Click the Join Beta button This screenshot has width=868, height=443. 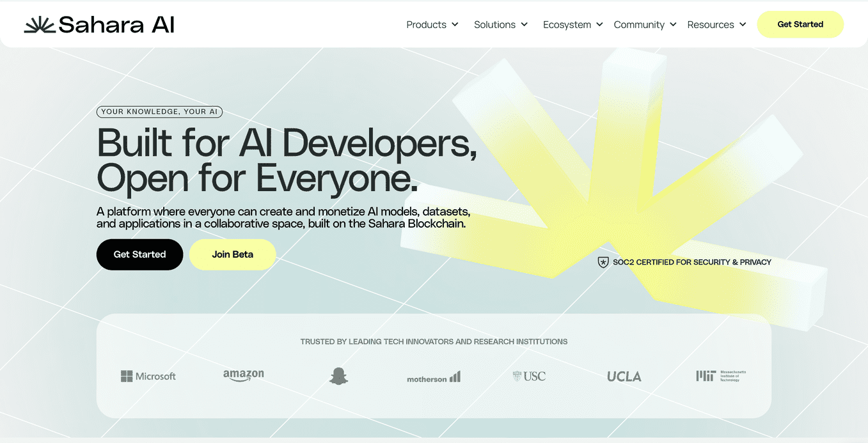tap(232, 254)
